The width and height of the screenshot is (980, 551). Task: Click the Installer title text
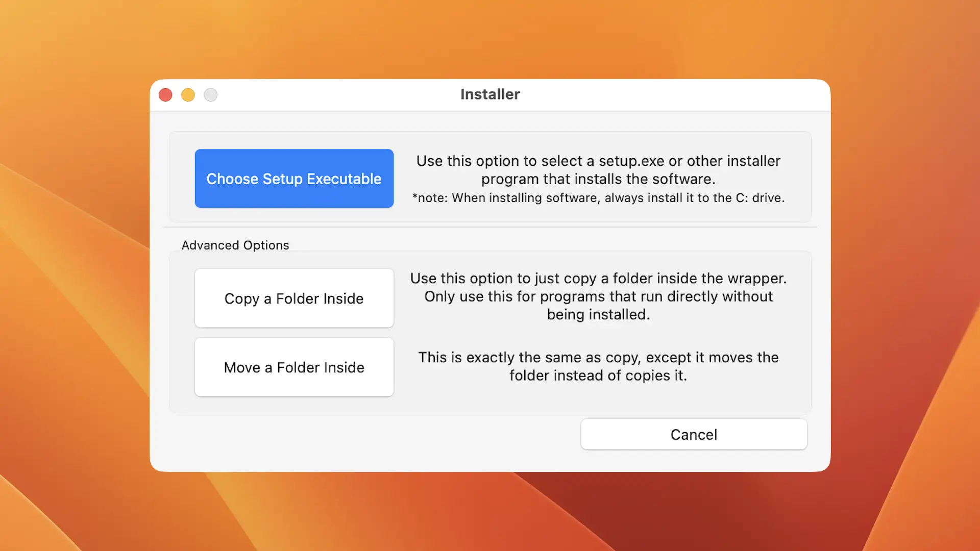(490, 94)
